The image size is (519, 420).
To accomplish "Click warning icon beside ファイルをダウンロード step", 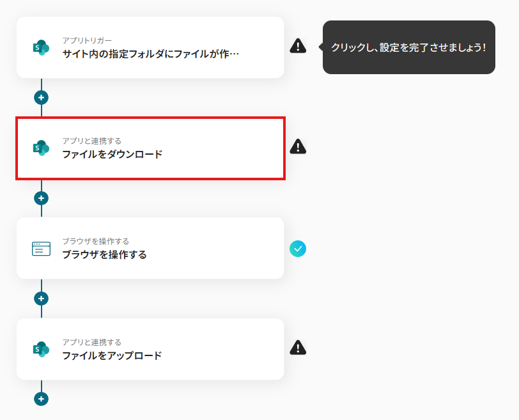I will [298, 146].
